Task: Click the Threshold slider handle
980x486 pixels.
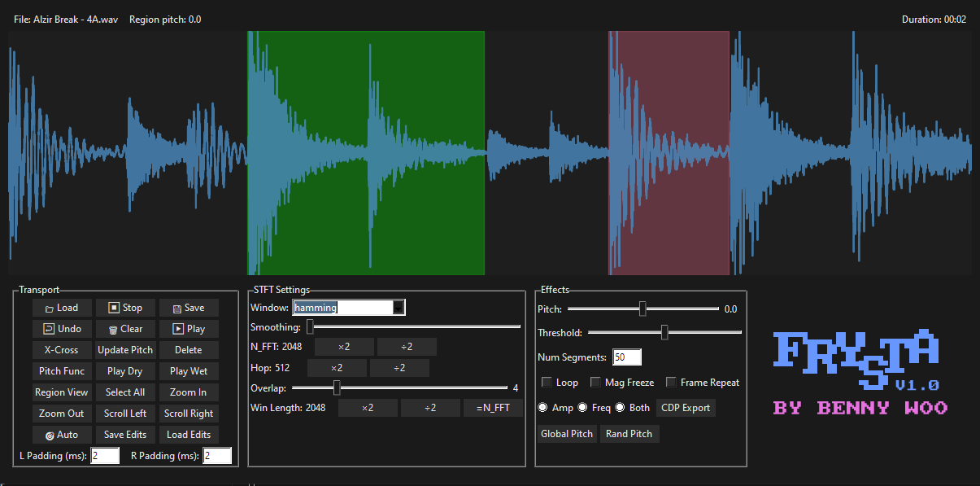Action: tap(664, 332)
